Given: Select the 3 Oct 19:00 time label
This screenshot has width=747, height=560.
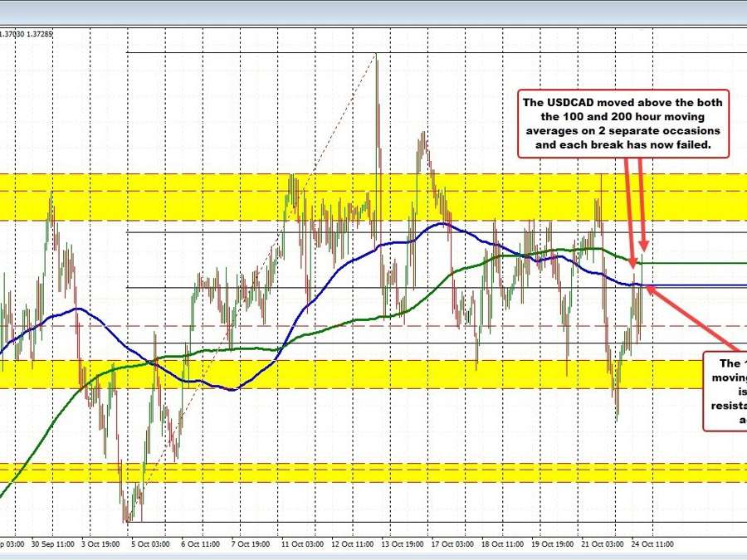Looking at the screenshot, I should pos(101,544).
